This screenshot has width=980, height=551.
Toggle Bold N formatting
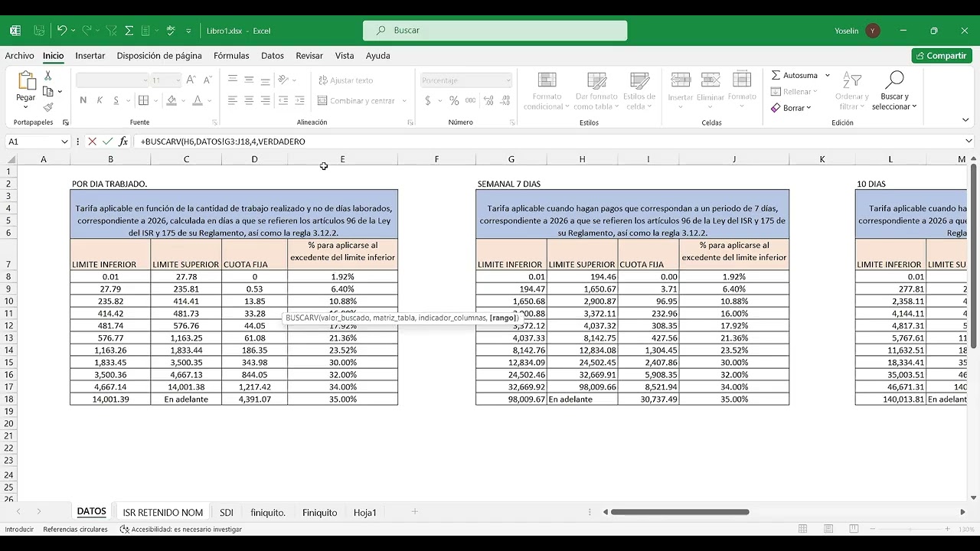tap(83, 100)
